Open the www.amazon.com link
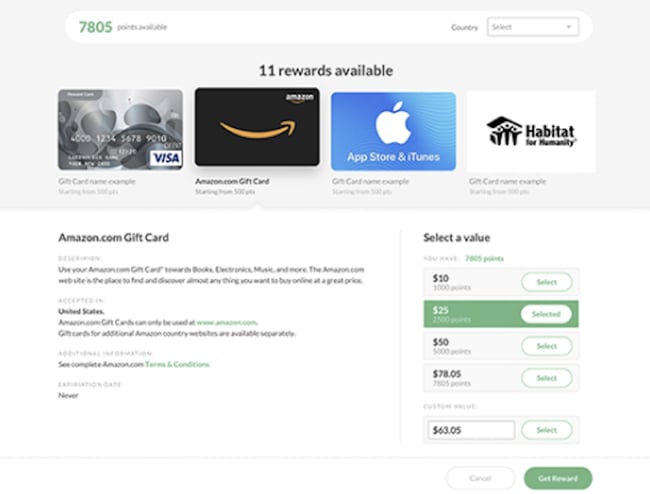Screen dimensions: 650x494 pos(227,322)
